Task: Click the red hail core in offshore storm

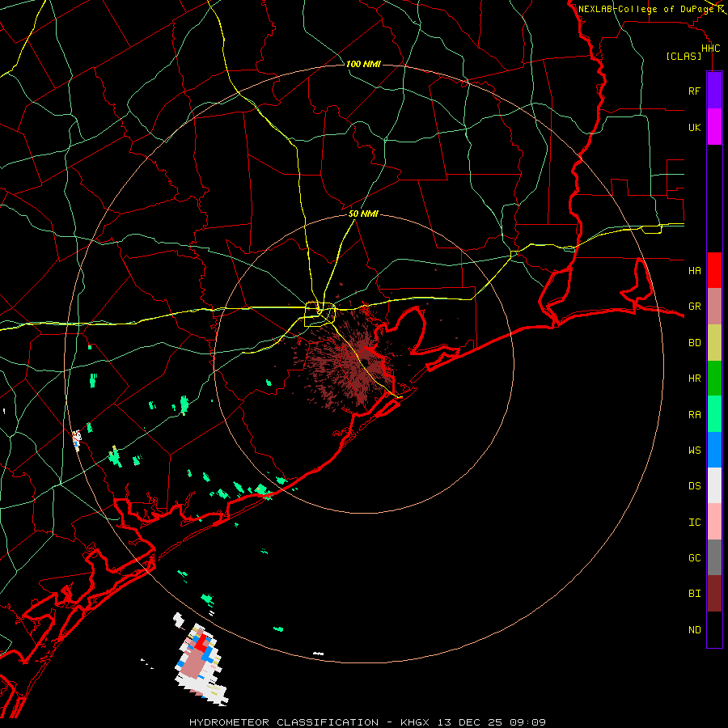Action: coord(201,644)
